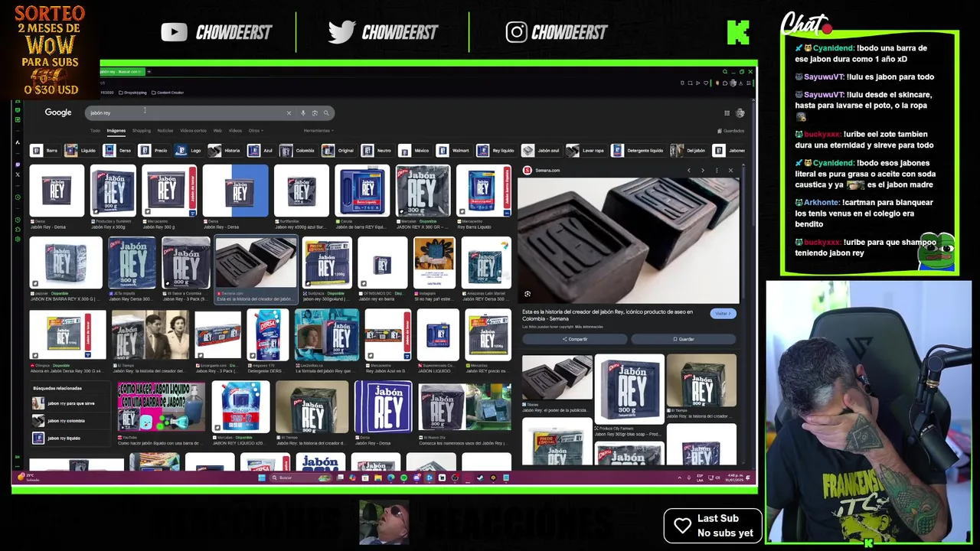Filter images by the Colombia chip

point(298,151)
